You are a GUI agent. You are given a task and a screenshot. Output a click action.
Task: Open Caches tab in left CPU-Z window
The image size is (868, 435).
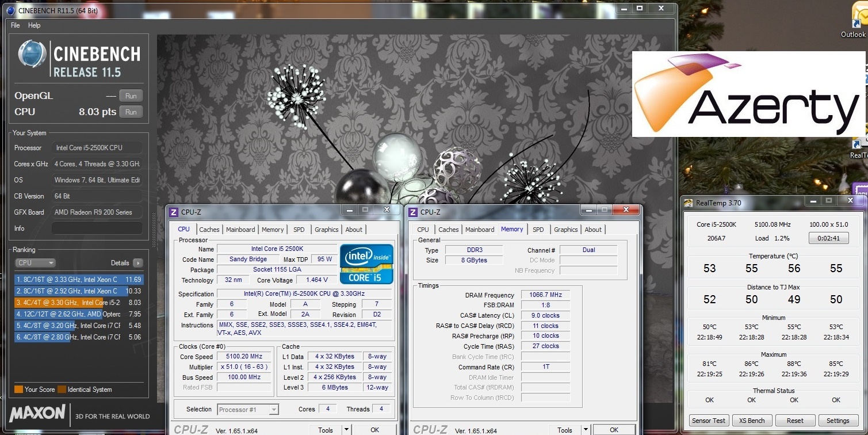tap(209, 230)
